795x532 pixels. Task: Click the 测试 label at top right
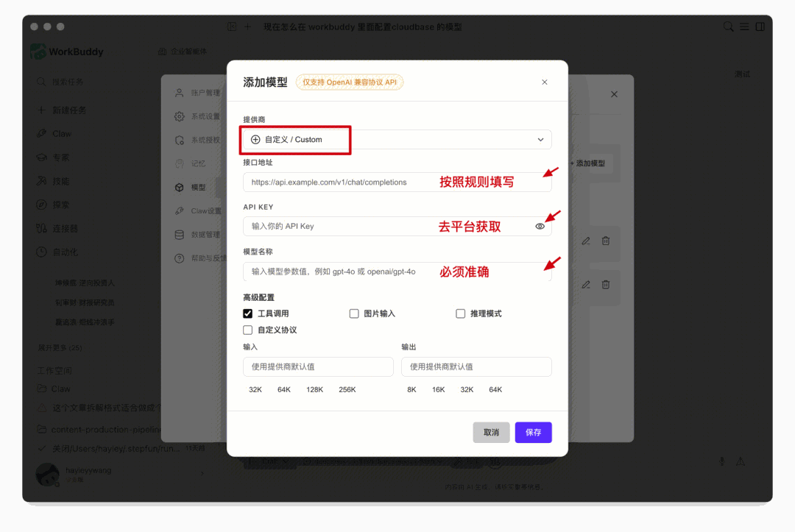click(742, 74)
